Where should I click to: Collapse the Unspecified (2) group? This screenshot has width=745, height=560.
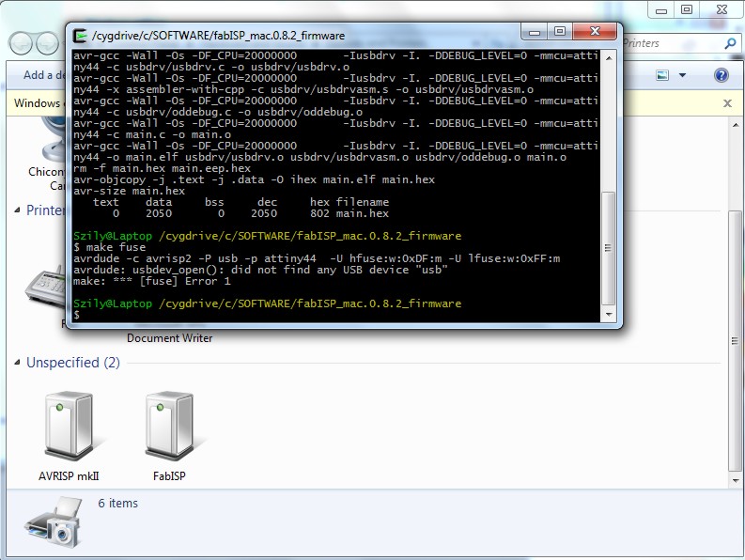coord(18,363)
